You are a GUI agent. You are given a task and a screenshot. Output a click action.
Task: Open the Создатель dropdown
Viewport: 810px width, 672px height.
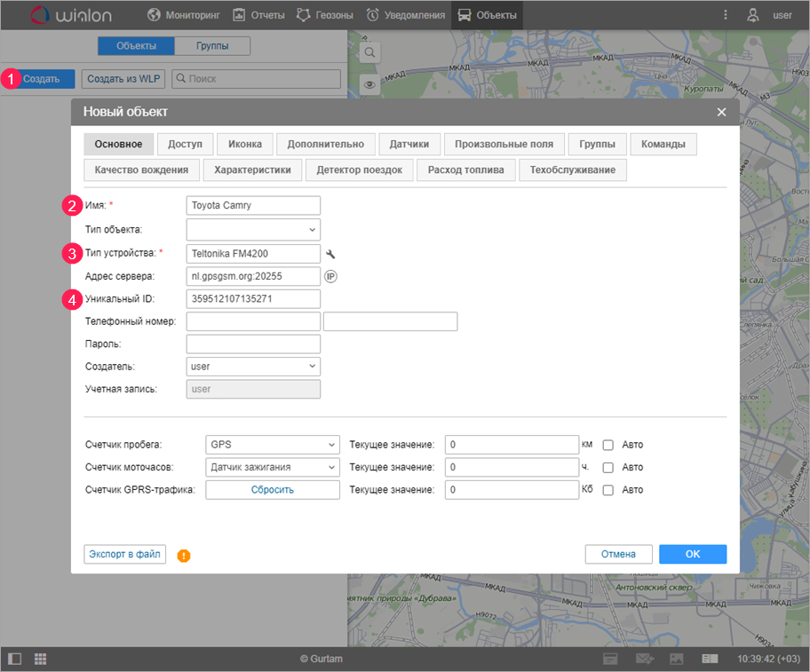253,367
